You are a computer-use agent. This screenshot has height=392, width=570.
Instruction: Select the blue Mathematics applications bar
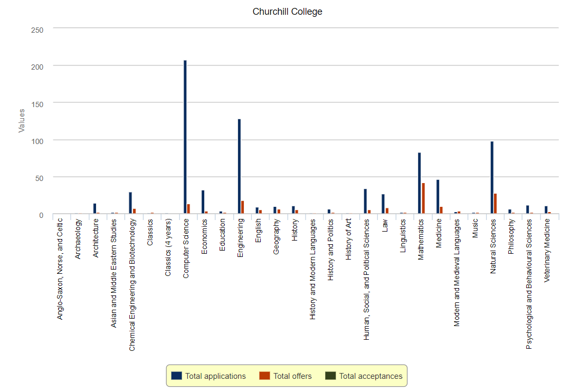click(x=420, y=183)
